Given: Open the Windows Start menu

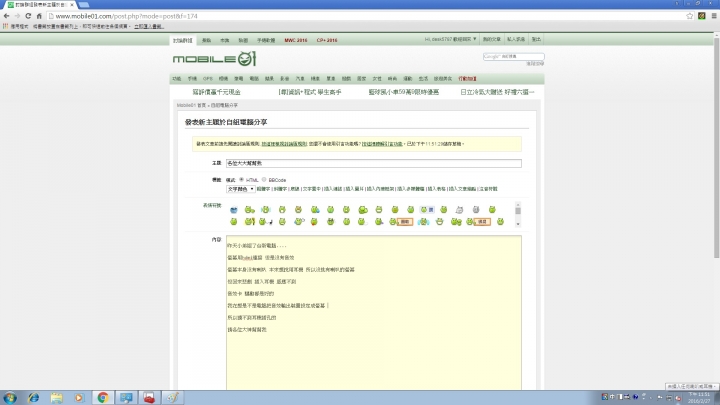Looking at the screenshot, I should click(10, 398).
